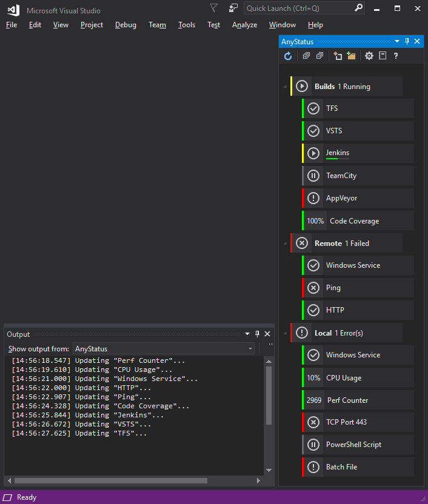Open the View menu
Image resolution: width=428 pixels, height=504 pixels.
pyautogui.click(x=61, y=25)
